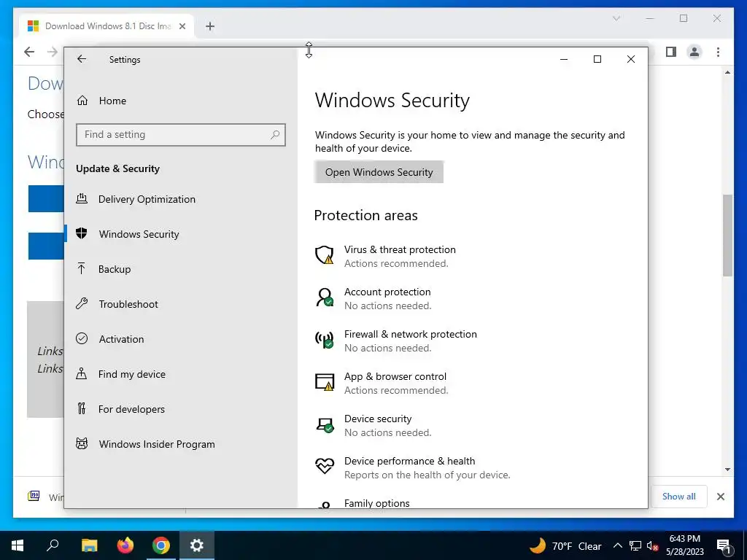
Task: Open For developers settings
Action: point(181,409)
